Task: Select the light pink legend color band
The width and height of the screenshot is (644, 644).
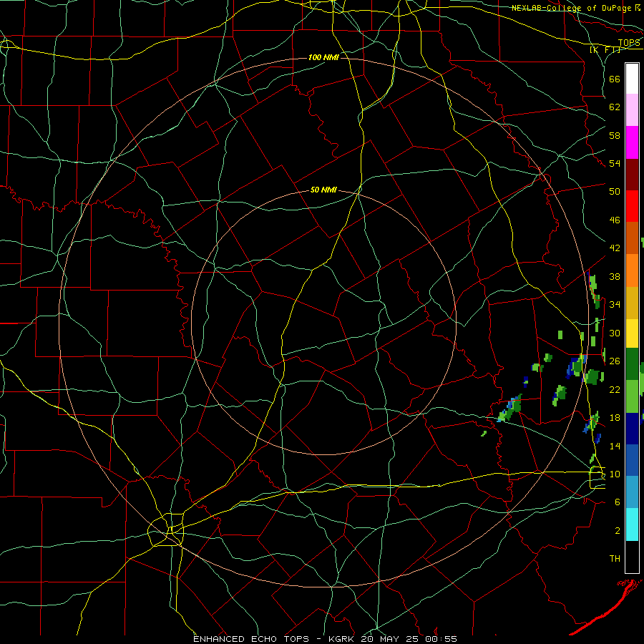Action: coord(632,110)
